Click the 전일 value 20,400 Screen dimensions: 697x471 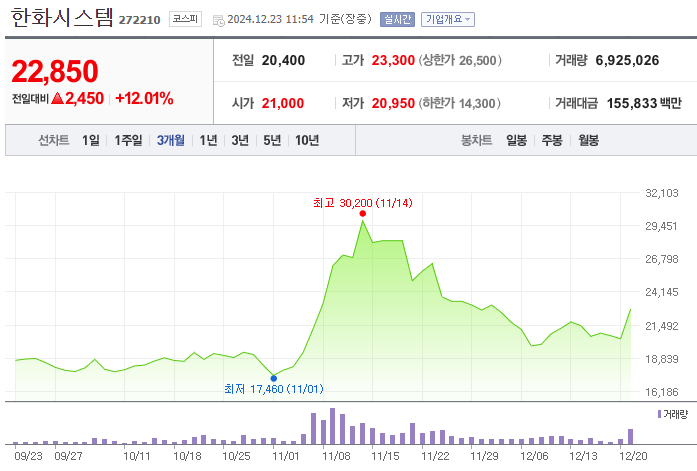(x=283, y=60)
